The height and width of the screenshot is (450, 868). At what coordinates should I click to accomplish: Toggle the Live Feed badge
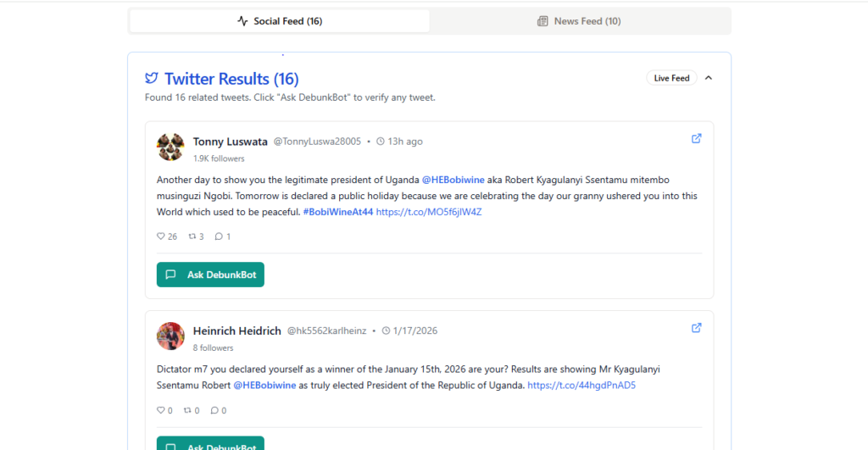pos(671,78)
